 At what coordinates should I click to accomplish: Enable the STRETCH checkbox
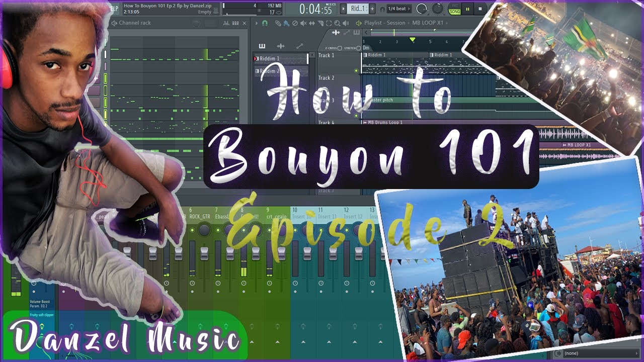click(359, 48)
